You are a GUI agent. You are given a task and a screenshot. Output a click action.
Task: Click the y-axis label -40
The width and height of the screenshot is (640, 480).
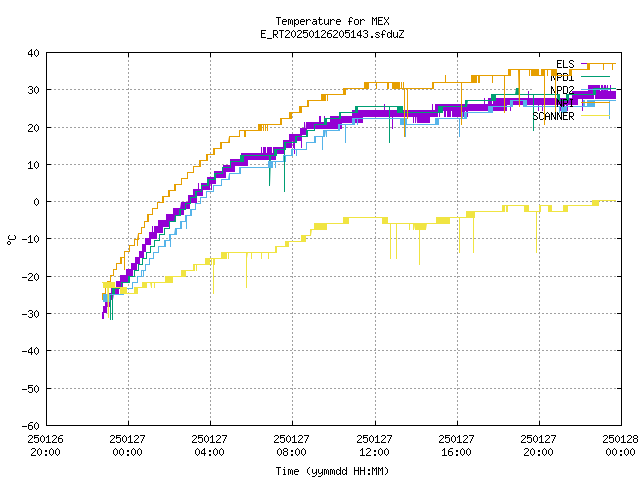point(31,351)
